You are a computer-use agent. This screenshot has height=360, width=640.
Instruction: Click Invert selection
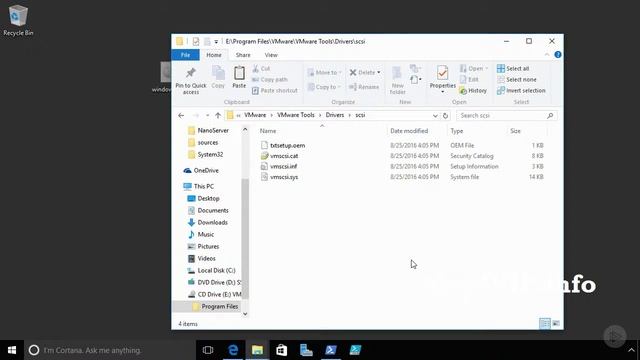tap(521, 91)
